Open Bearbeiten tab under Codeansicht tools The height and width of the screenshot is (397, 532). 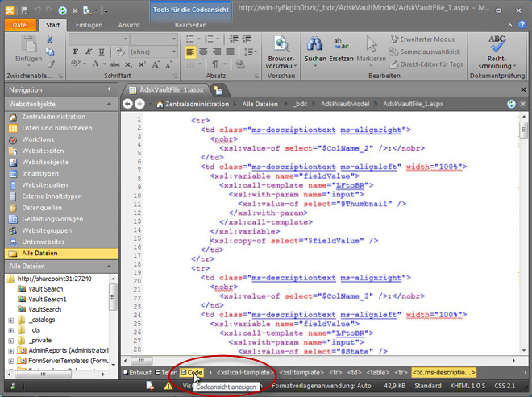coord(191,25)
